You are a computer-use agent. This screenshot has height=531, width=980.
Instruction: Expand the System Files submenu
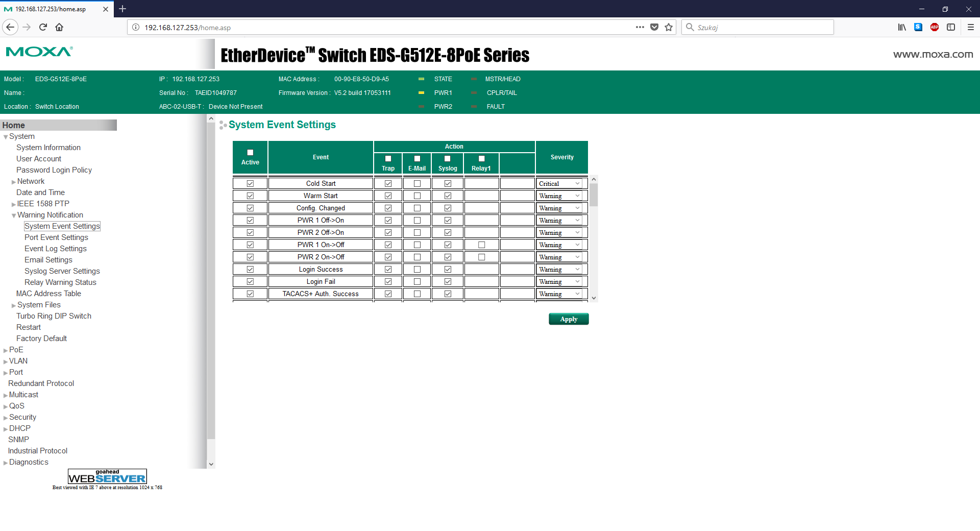14,305
